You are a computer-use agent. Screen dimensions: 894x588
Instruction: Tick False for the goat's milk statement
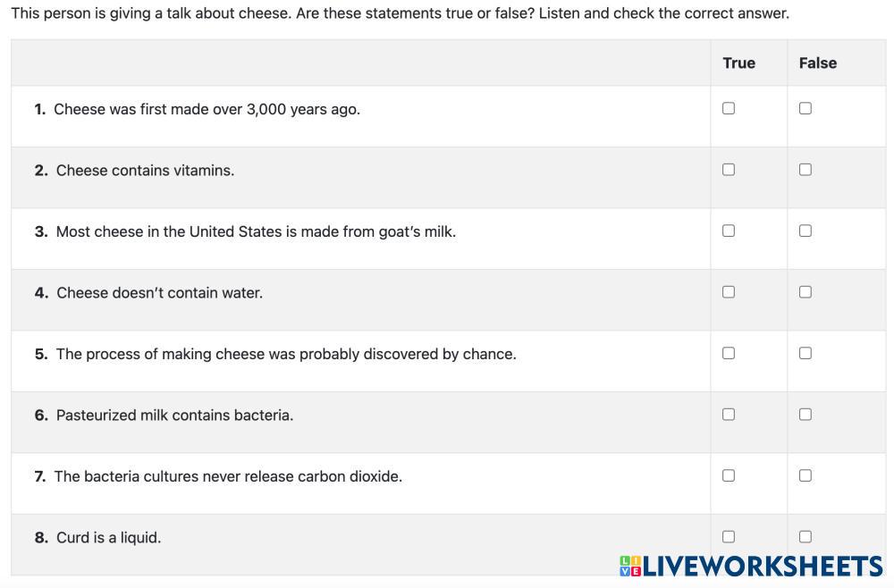(x=805, y=231)
